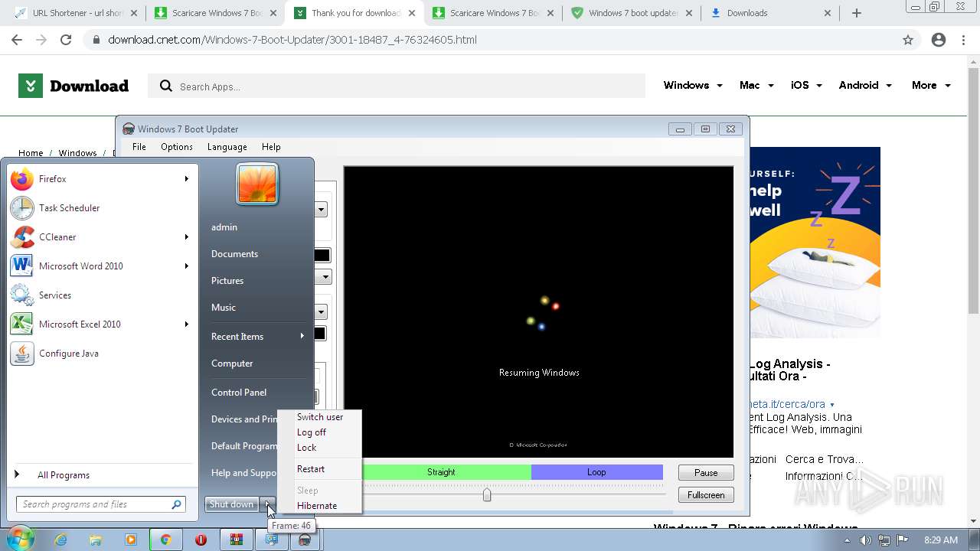Open Help menu in Boot Updater
Image resolution: width=980 pixels, height=551 pixels.
pos(271,147)
